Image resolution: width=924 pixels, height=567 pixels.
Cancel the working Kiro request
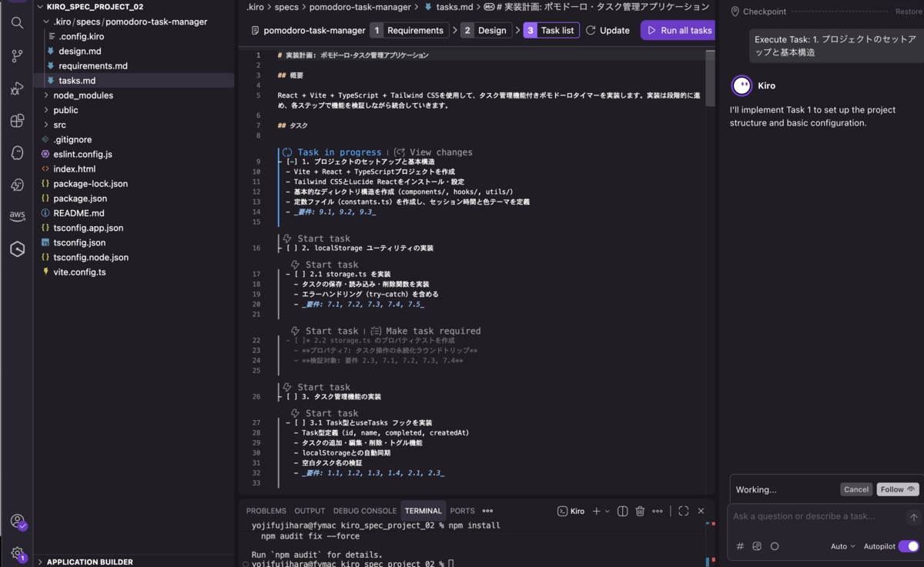(x=856, y=489)
